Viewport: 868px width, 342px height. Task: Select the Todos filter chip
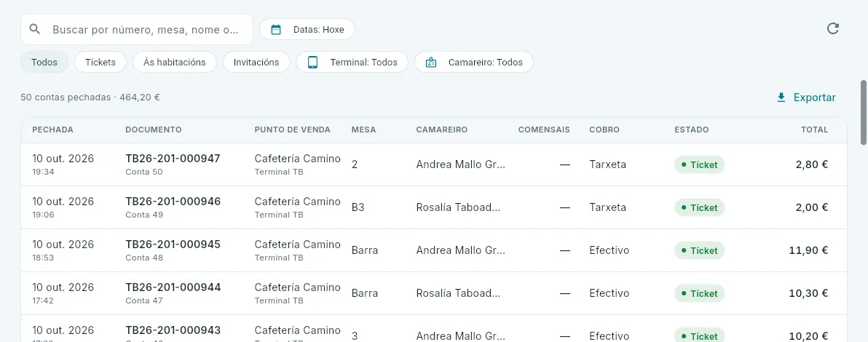[44, 62]
